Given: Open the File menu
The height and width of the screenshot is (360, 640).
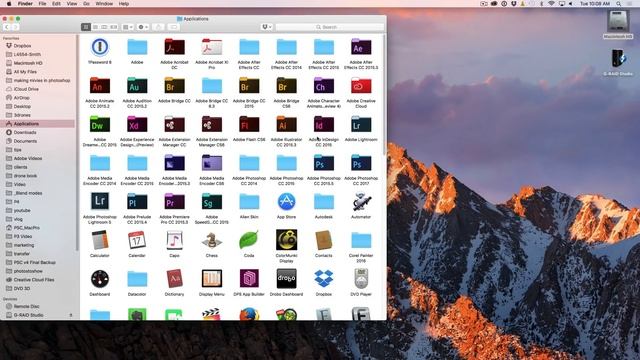Looking at the screenshot, I should (42, 4).
